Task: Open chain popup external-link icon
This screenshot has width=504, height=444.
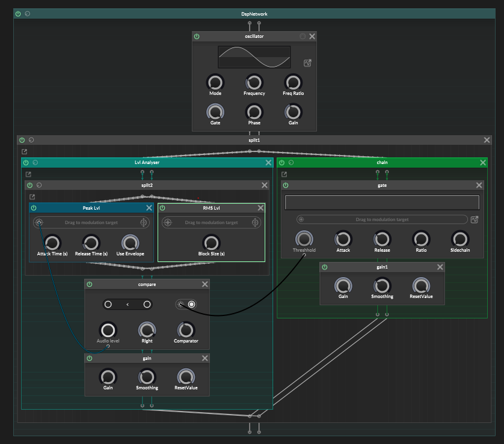Action: (284, 174)
